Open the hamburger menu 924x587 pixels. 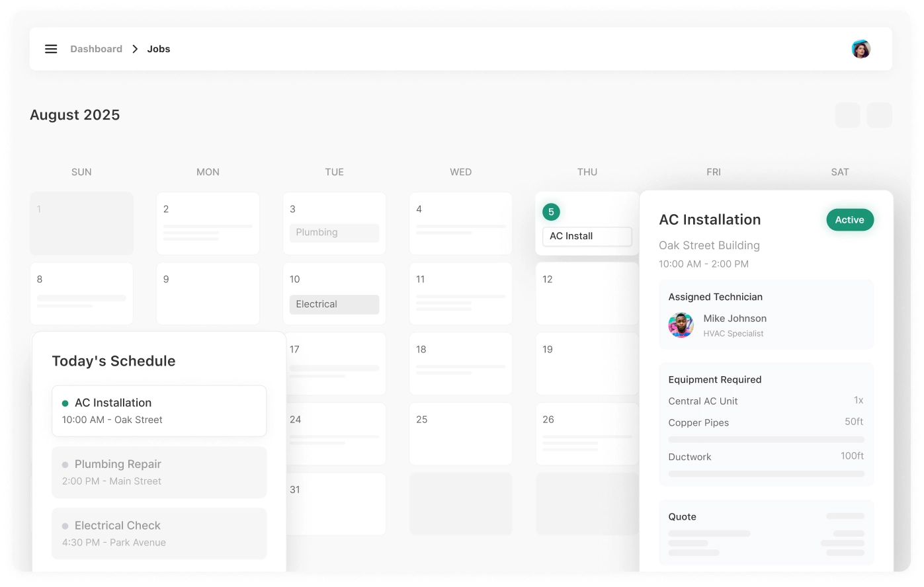point(51,49)
